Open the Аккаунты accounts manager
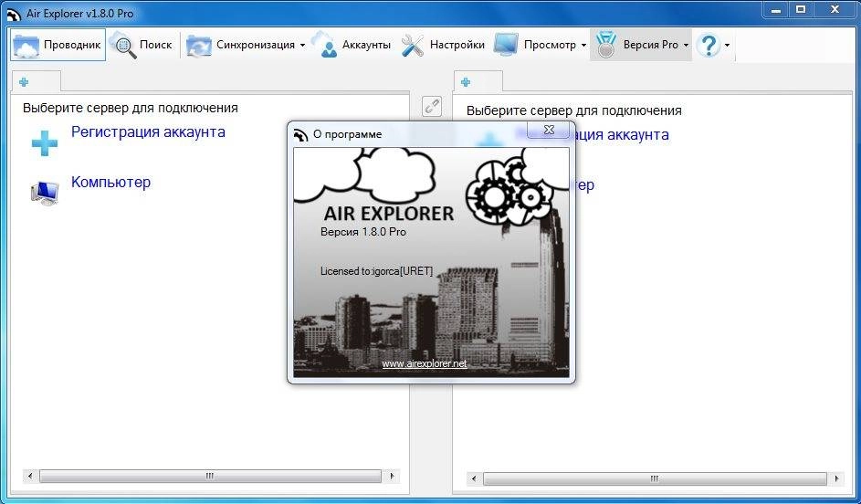The height and width of the screenshot is (504, 861). (352, 45)
